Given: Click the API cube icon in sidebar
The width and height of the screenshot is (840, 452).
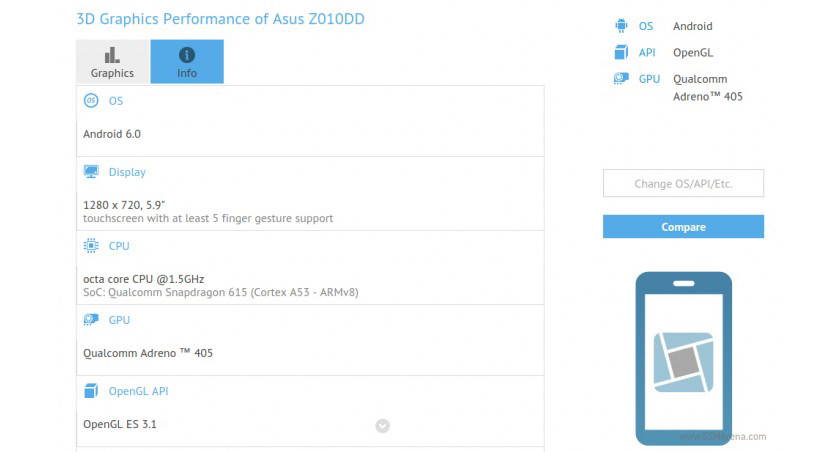Looking at the screenshot, I should (621, 52).
